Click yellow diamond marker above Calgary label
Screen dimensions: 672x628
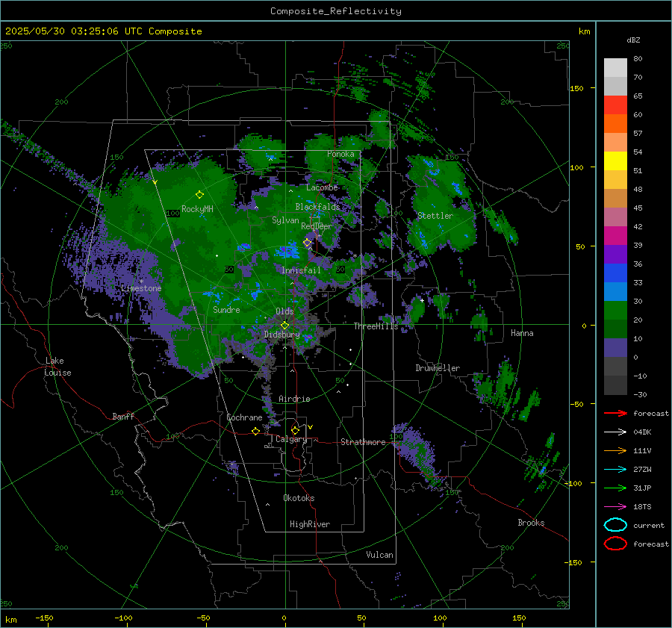(295, 430)
